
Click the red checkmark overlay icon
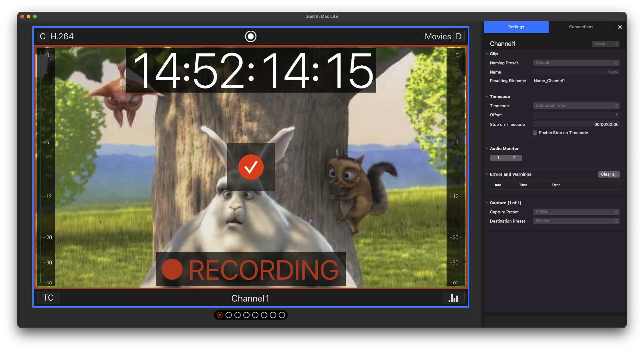click(x=251, y=167)
